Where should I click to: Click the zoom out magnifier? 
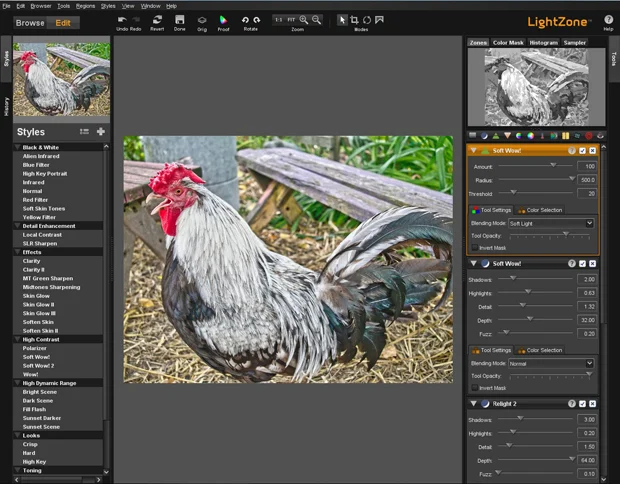click(x=316, y=20)
